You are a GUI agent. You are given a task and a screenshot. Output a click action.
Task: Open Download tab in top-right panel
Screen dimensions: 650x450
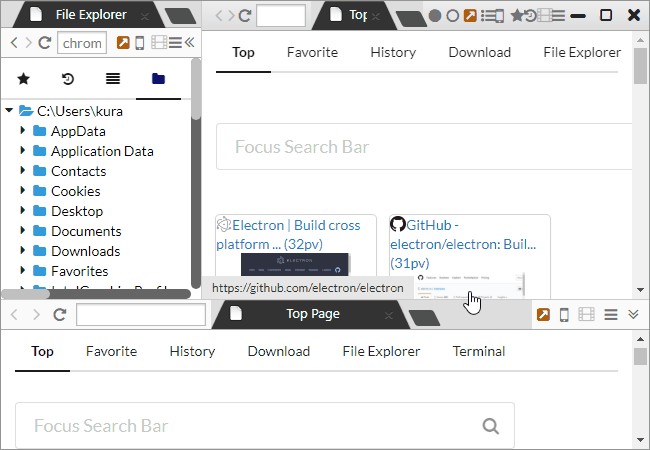click(480, 52)
